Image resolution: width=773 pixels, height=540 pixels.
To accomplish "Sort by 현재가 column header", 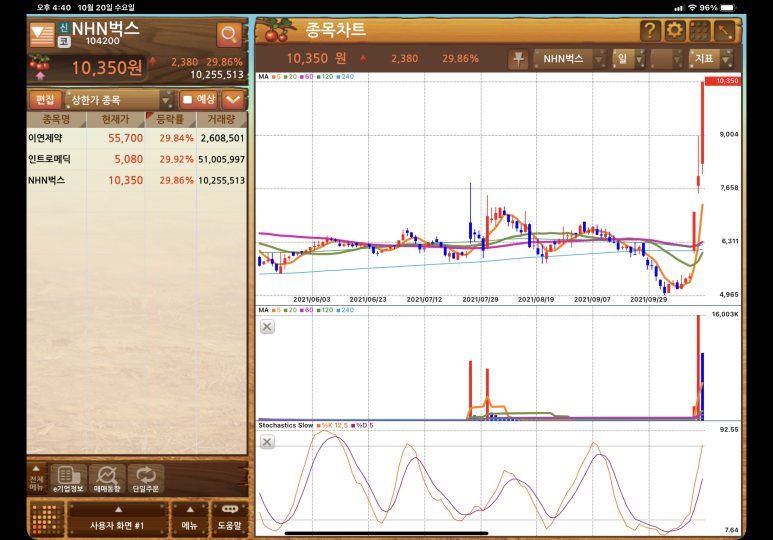I will click(115, 119).
